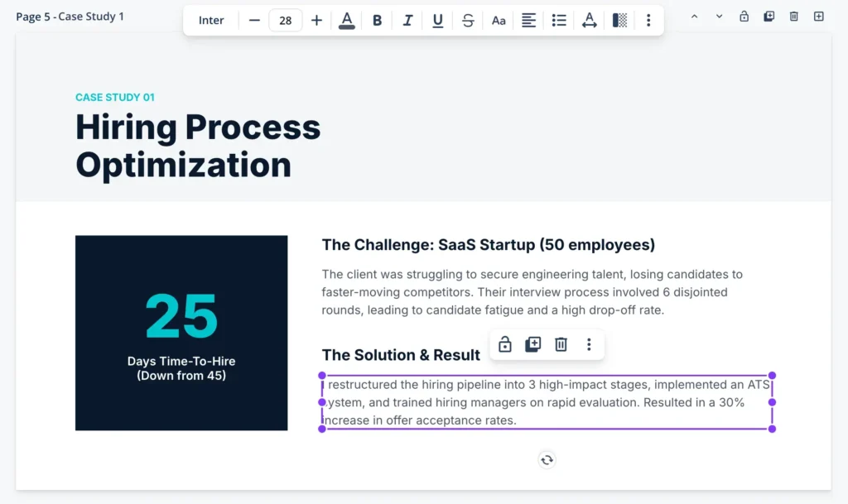Image resolution: width=848 pixels, height=504 pixels.
Task: Open the floating selection three-dot menu
Action: coord(589,344)
